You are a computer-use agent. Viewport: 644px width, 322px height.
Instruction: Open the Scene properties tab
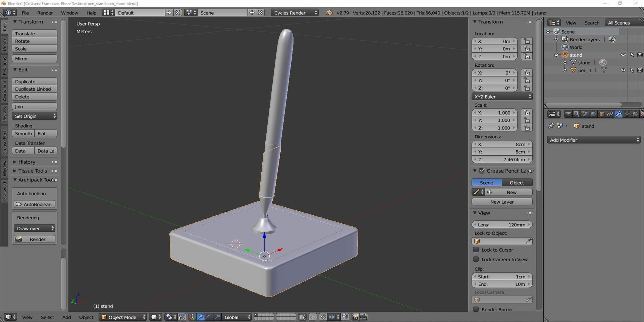(x=585, y=114)
